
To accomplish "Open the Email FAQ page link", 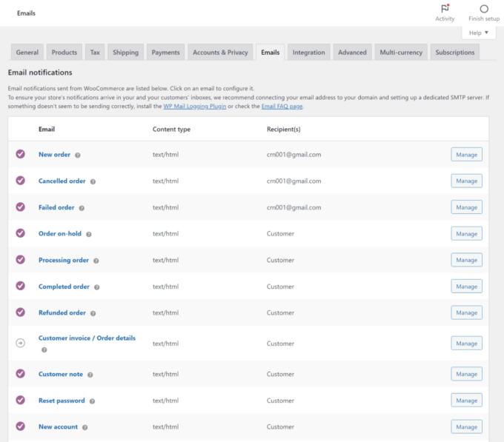I will point(282,107).
